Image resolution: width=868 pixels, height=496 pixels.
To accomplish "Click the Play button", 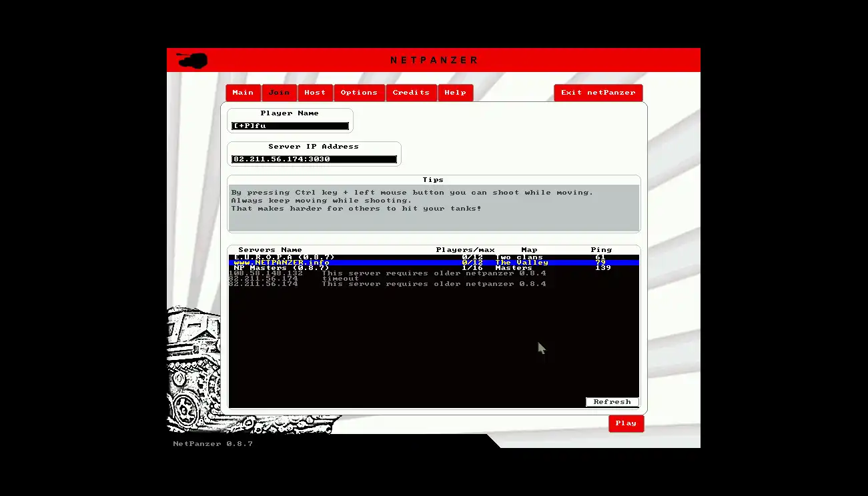I will point(626,423).
